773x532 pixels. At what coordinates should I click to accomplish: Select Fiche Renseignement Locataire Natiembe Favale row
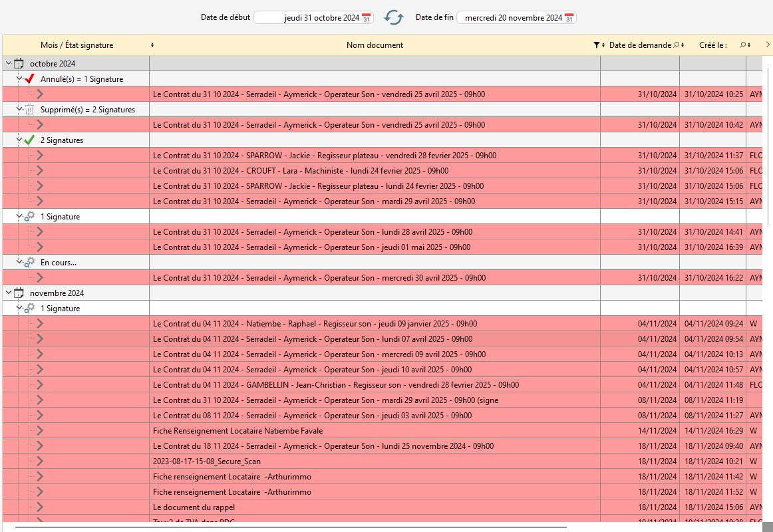pyautogui.click(x=237, y=431)
